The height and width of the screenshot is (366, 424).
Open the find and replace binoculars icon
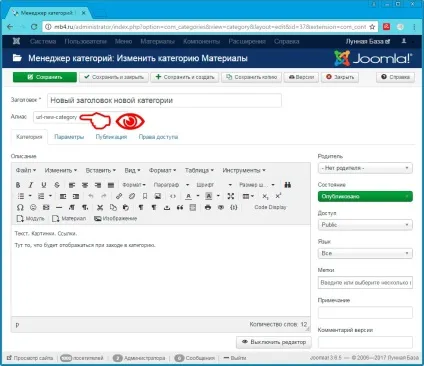(x=288, y=185)
